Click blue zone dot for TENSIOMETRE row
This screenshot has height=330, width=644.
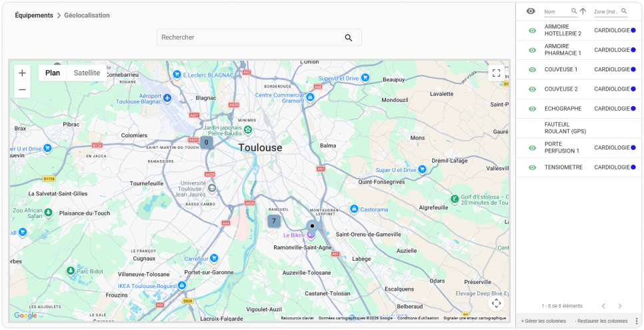pos(633,167)
